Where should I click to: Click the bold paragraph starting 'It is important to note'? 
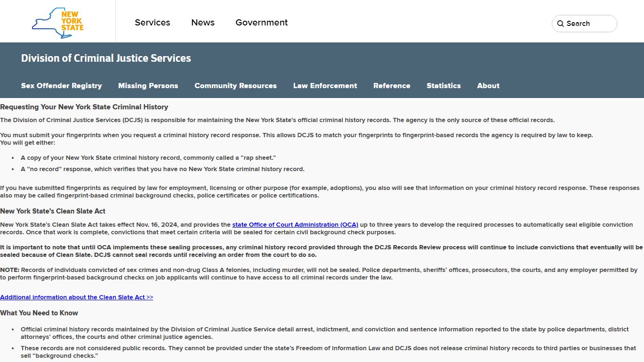click(322, 251)
